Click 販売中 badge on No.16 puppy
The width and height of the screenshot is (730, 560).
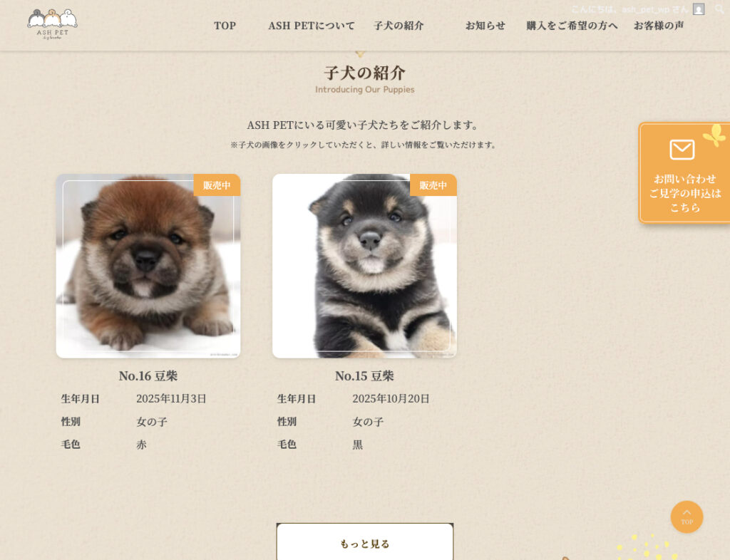tap(217, 185)
